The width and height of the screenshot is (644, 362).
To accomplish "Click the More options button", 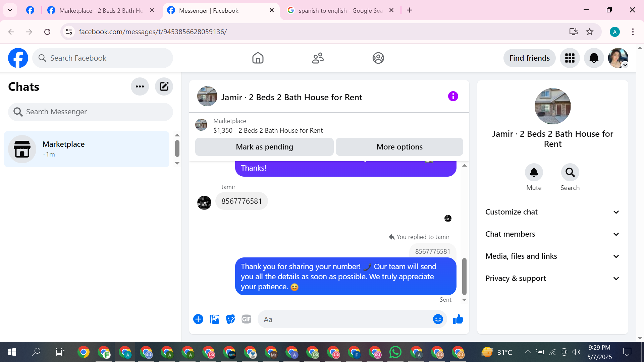I will (399, 147).
